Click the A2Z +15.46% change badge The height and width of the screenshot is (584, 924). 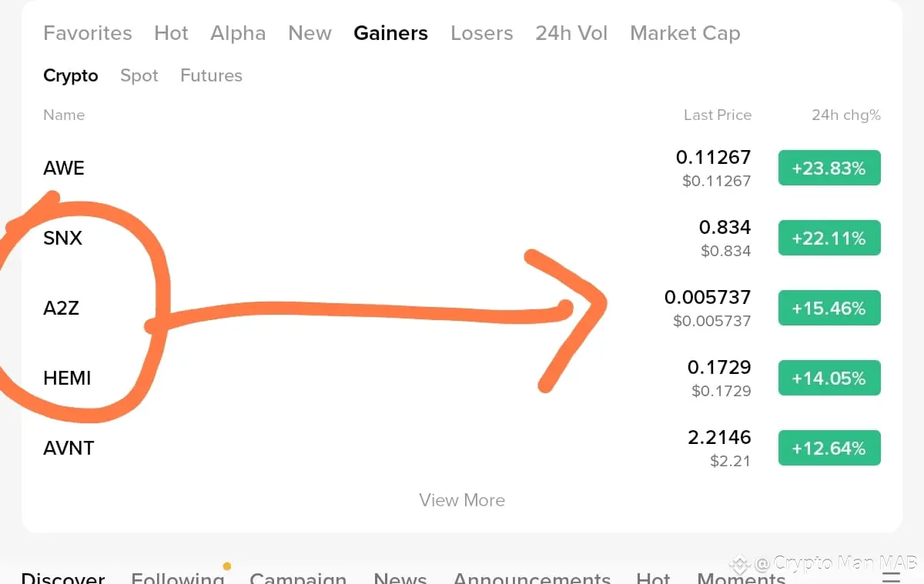pyautogui.click(x=829, y=309)
